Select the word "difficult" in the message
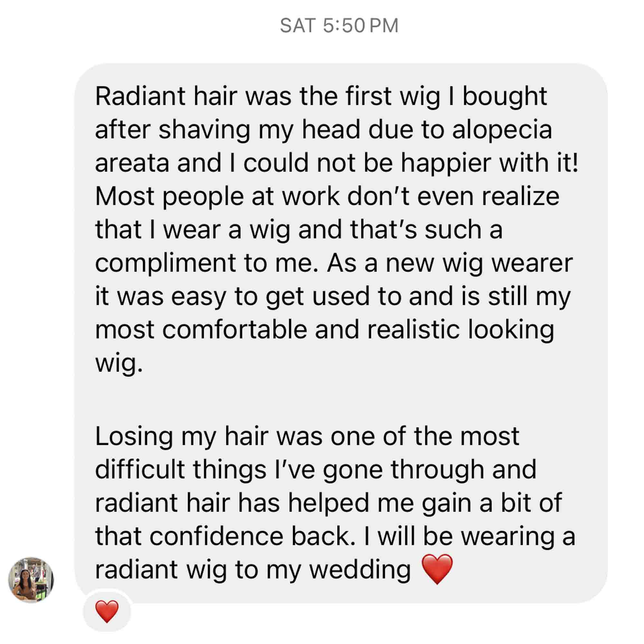This screenshot has width=644, height=644. pyautogui.click(x=140, y=470)
